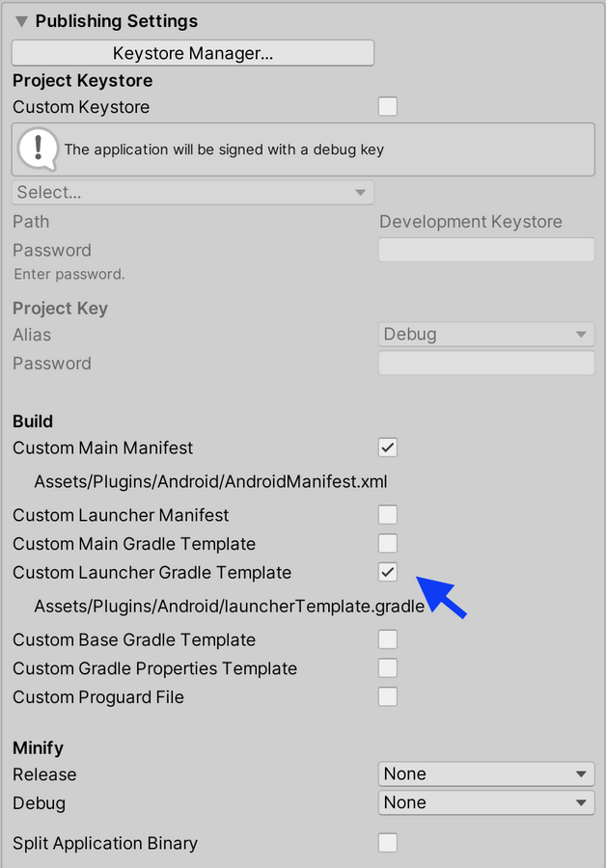The height and width of the screenshot is (868, 606).
Task: Uncheck Custom Main Manifest
Action: pos(388,448)
